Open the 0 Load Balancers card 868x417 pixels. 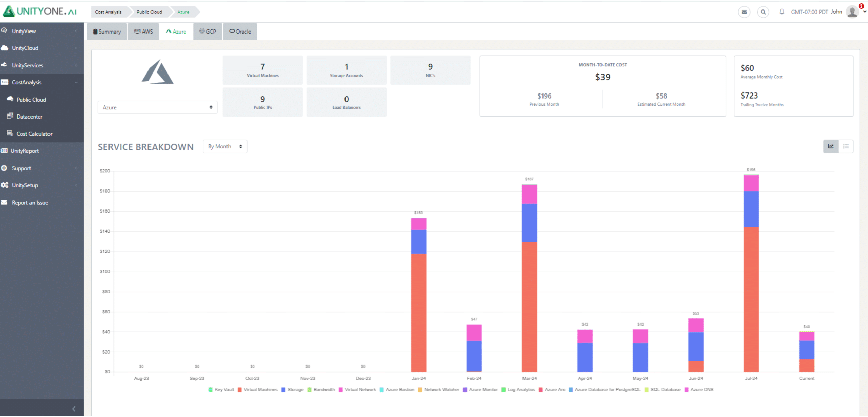(346, 102)
